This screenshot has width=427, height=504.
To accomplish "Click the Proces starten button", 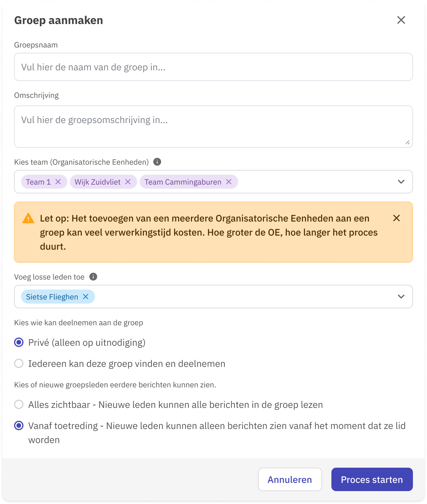I will [372, 479].
